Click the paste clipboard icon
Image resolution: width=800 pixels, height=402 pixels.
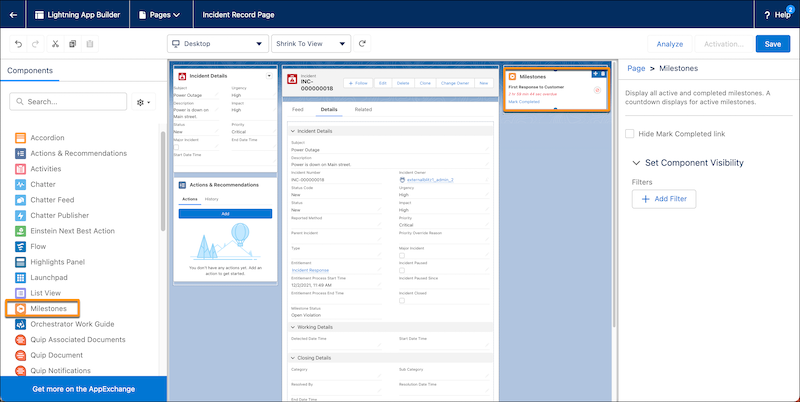89,44
